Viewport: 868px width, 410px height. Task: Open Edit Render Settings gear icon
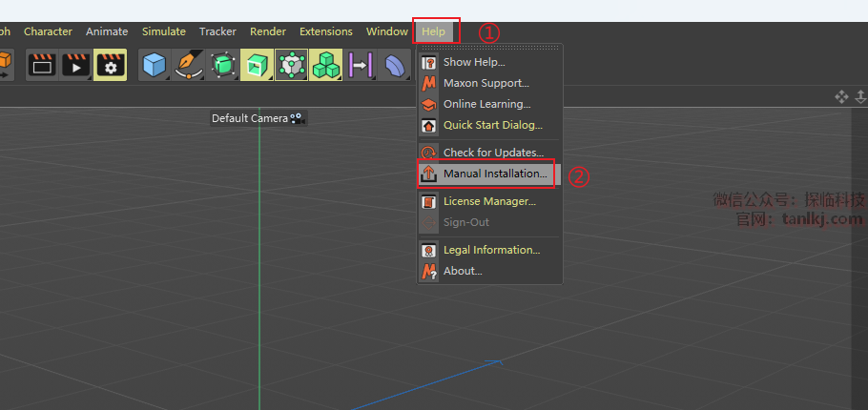click(x=111, y=65)
